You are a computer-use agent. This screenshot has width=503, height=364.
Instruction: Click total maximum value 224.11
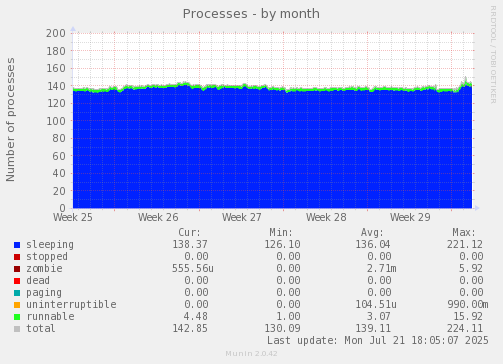(x=465, y=328)
